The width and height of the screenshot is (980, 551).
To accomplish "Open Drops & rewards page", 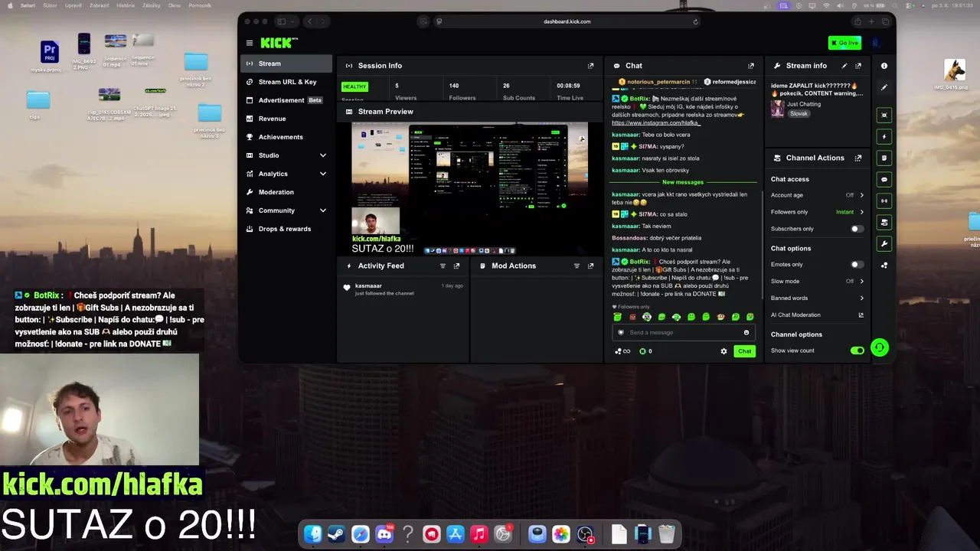I will pyautogui.click(x=286, y=229).
